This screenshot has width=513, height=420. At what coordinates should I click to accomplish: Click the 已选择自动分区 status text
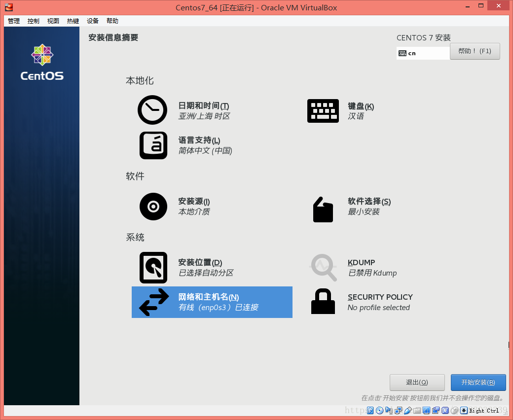point(206,273)
